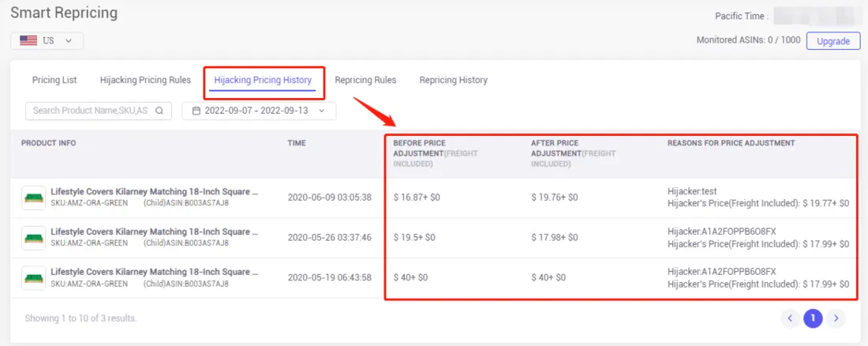Screen dimensions: 868x346
Task: Click product thumbnail in 2020-06-09 row
Action: [x=33, y=197]
